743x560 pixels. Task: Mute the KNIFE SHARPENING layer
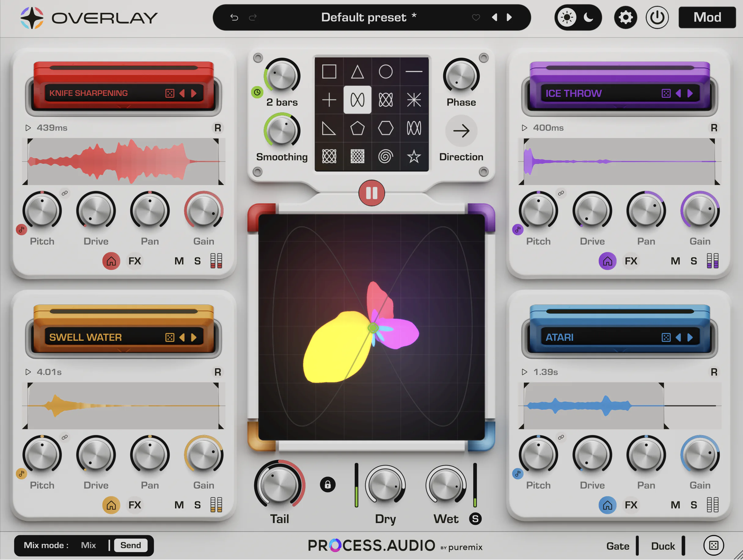tap(179, 261)
